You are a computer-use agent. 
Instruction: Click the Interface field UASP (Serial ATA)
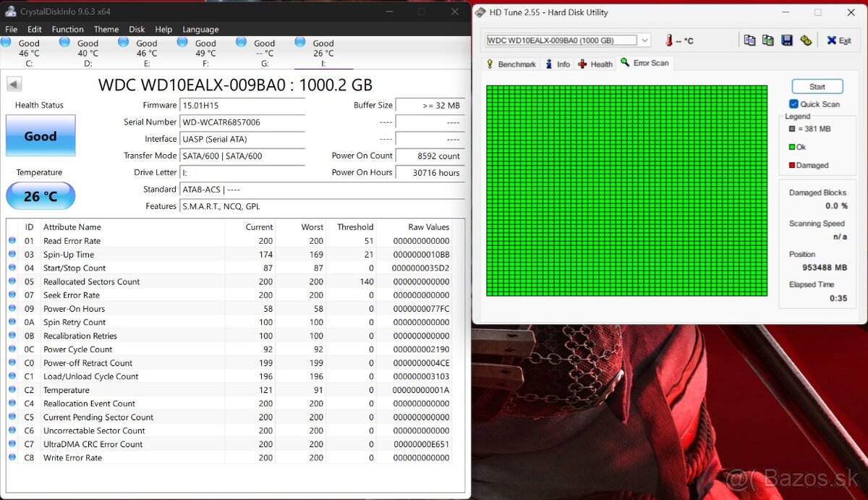pos(242,139)
